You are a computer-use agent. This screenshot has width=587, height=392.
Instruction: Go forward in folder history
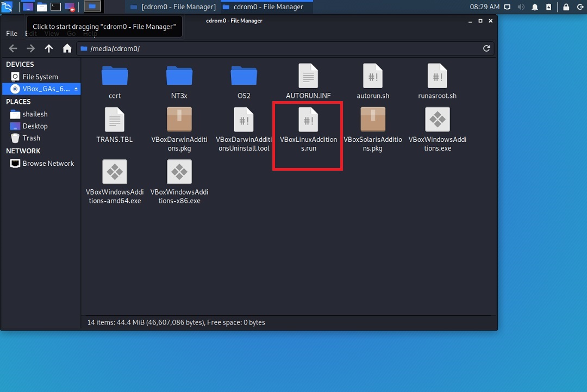point(30,48)
